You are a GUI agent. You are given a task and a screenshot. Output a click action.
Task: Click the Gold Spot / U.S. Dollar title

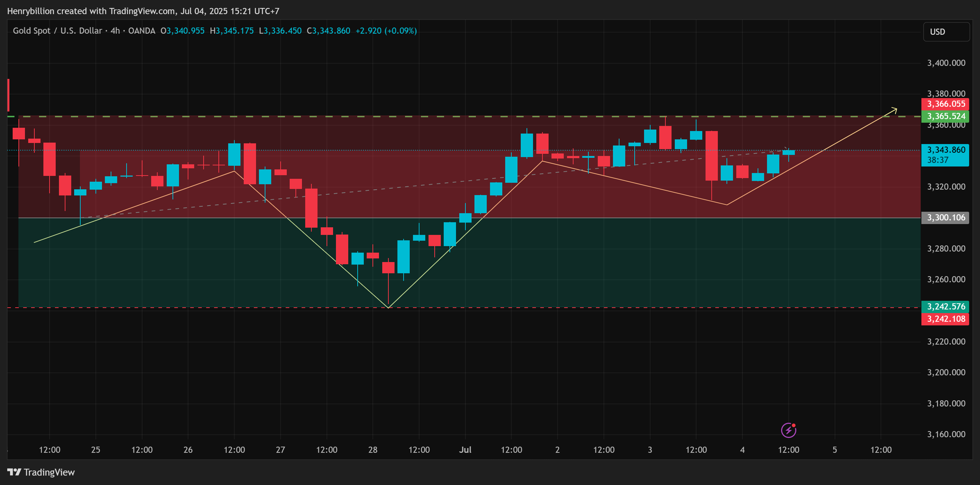pos(57,30)
